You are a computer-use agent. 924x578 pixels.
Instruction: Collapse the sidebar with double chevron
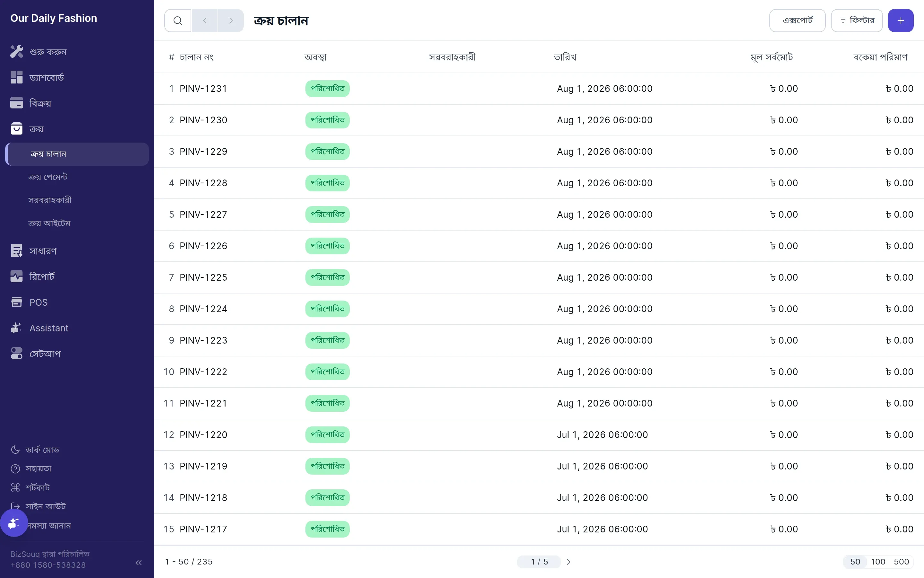139,562
